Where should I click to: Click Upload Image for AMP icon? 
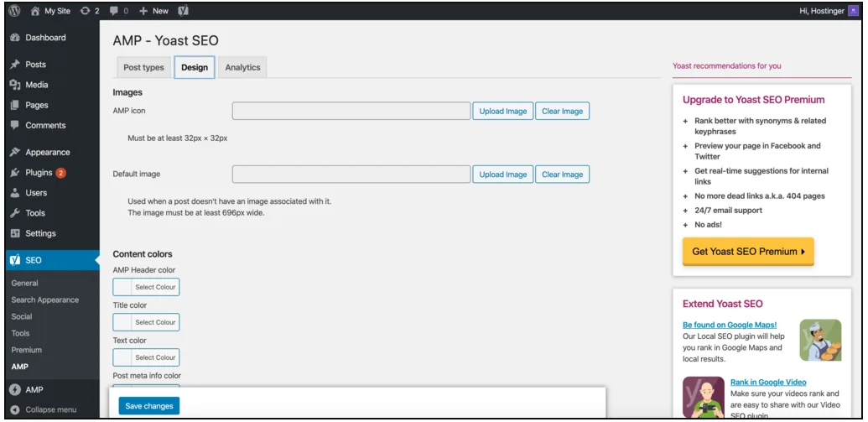click(503, 111)
